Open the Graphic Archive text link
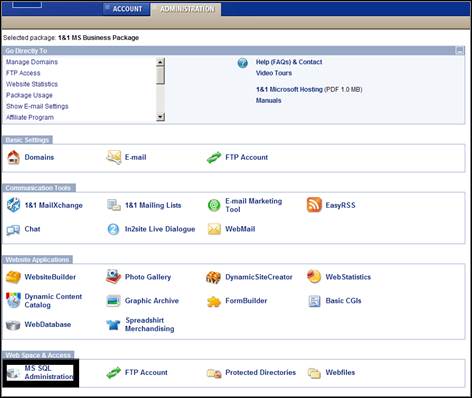 coord(152,301)
